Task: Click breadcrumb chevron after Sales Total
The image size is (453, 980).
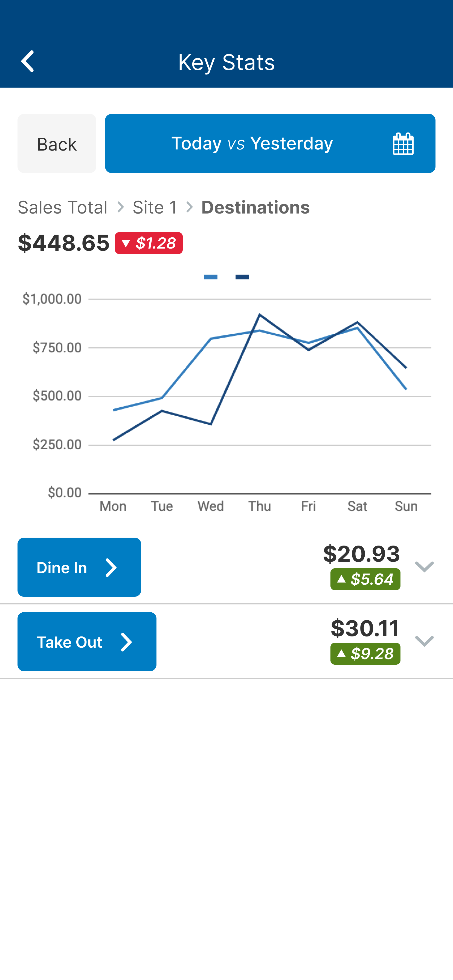Action: click(120, 207)
